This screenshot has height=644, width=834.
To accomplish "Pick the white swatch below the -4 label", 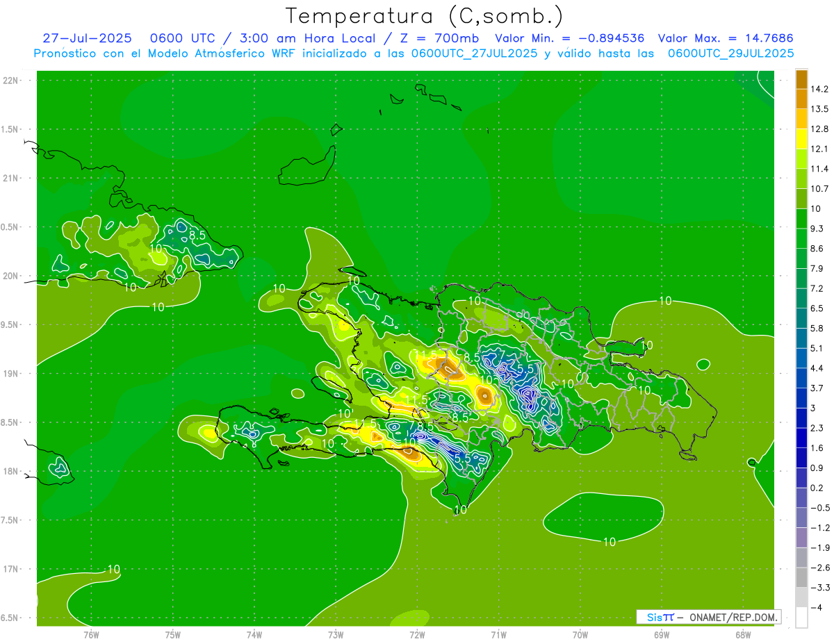I will [x=801, y=618].
